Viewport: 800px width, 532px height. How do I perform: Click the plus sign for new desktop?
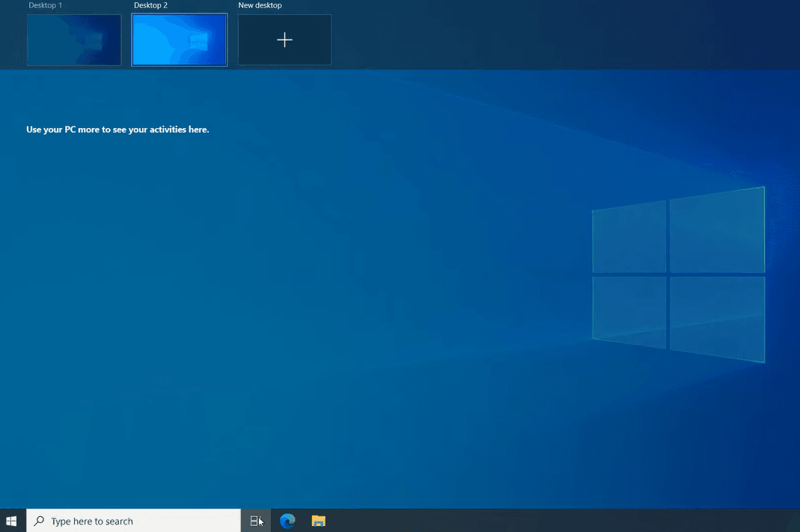pos(284,40)
